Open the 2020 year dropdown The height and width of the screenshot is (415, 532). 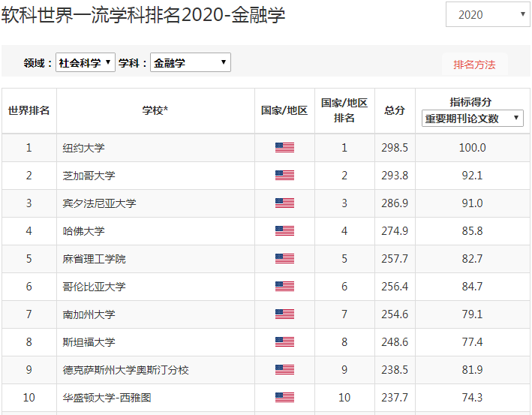tap(488, 14)
